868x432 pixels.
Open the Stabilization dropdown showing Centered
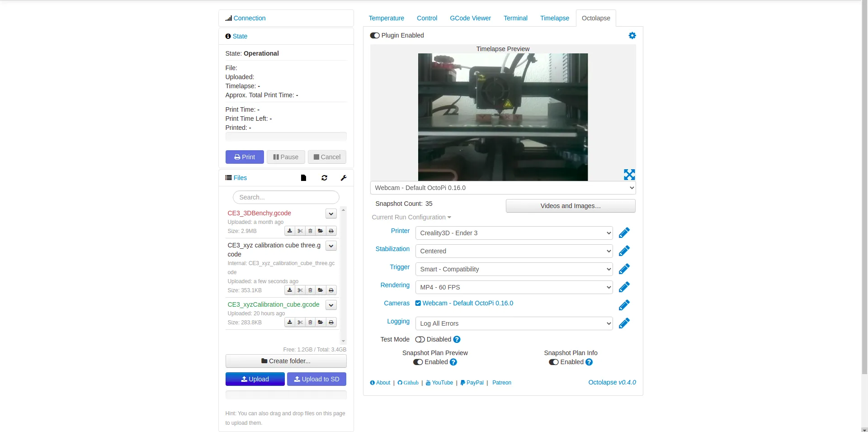click(514, 251)
